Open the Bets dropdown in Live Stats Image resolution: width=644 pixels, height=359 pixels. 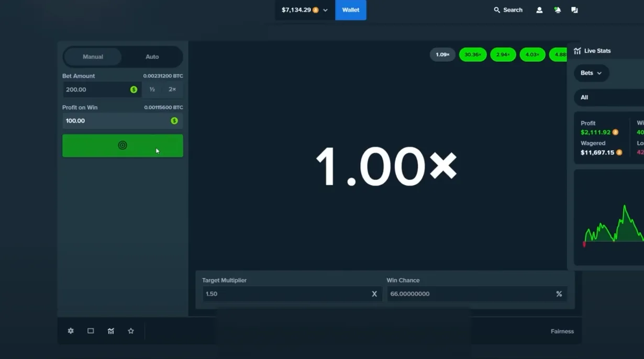pos(592,73)
